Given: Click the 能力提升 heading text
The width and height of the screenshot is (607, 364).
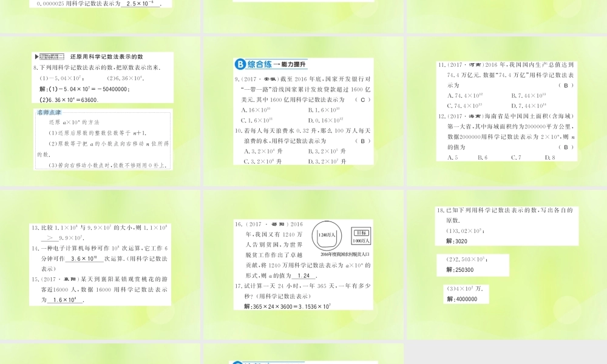Looking at the screenshot, I should 293,64.
